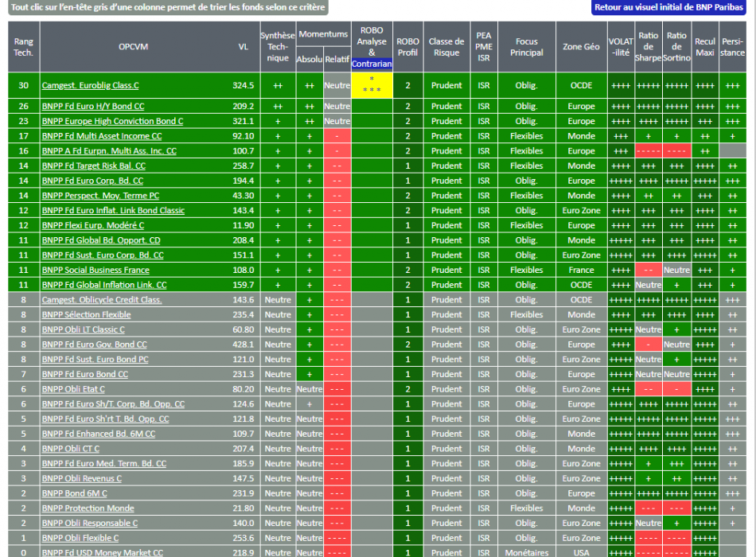The image size is (756, 557).
Task: Open the BNPP Obli Revenus C link
Action: point(82,479)
